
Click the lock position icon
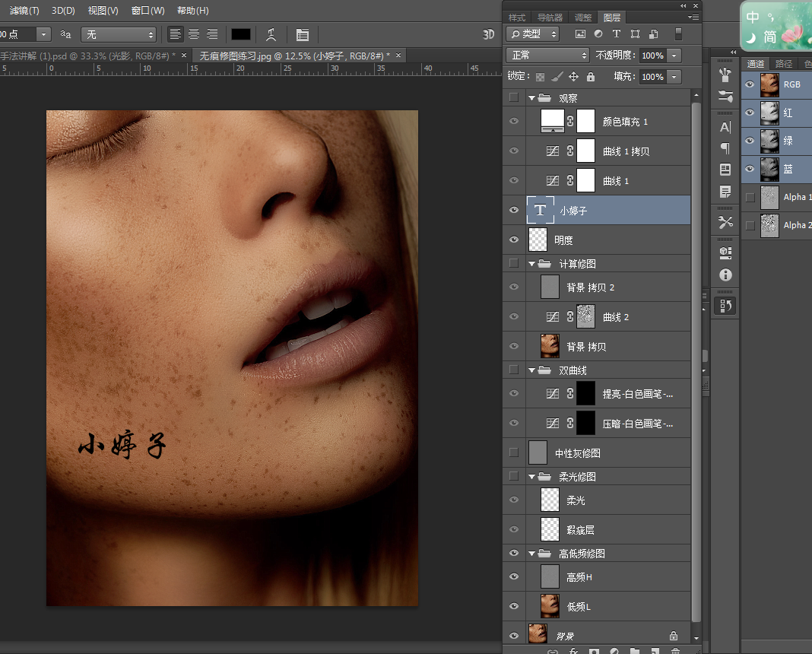[573, 77]
